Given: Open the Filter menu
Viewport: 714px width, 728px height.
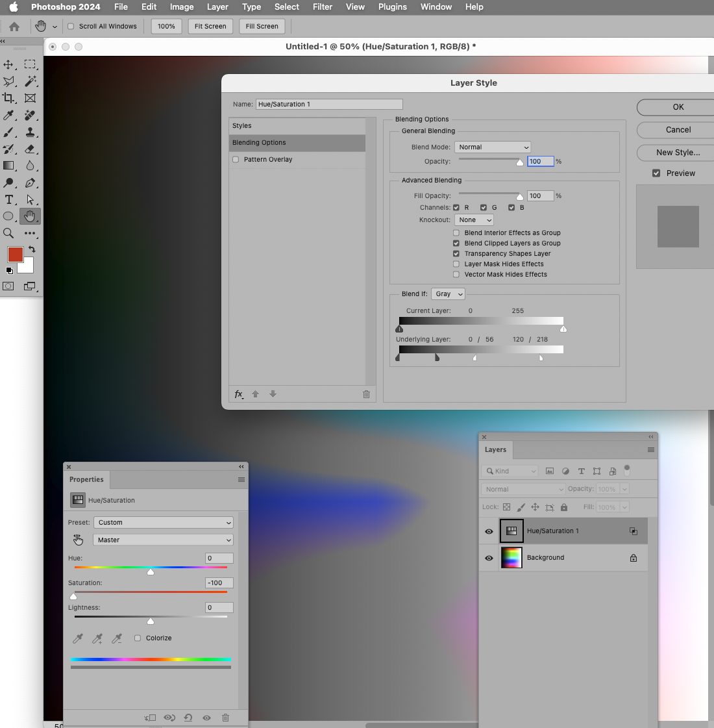Looking at the screenshot, I should click(x=323, y=7).
